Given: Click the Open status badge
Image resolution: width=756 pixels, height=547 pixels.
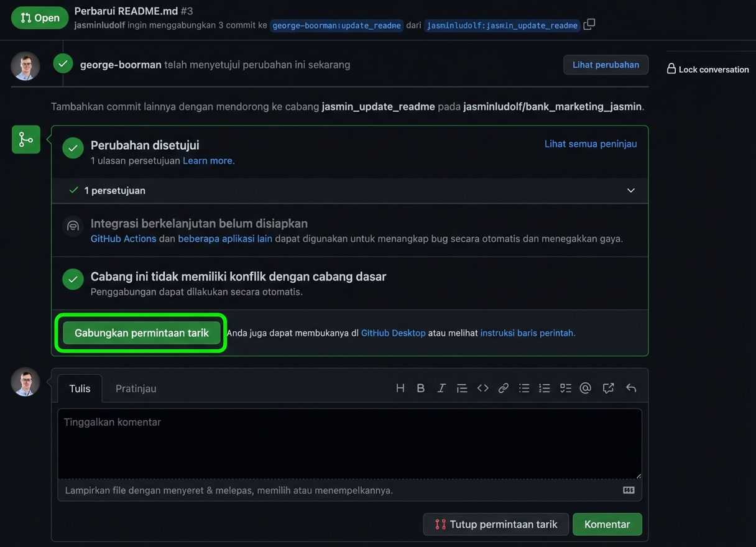Looking at the screenshot, I should (40, 17).
